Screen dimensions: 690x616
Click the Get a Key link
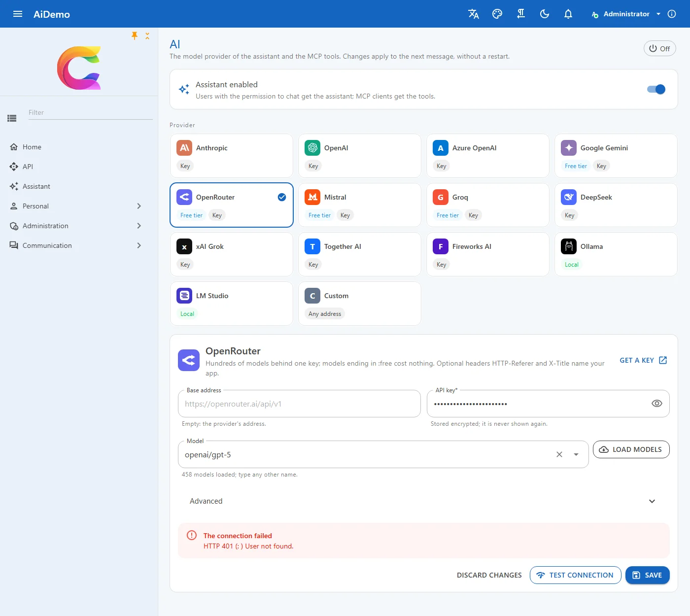(x=643, y=360)
